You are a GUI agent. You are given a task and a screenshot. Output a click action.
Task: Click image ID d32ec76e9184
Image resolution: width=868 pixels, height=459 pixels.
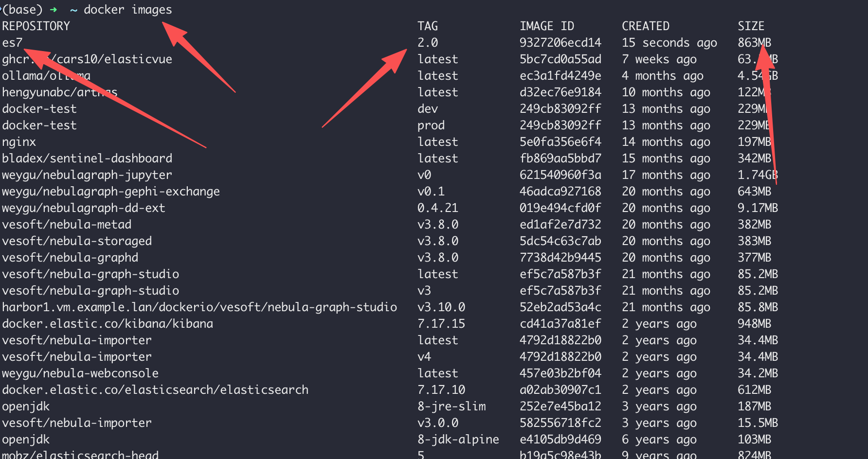(561, 92)
